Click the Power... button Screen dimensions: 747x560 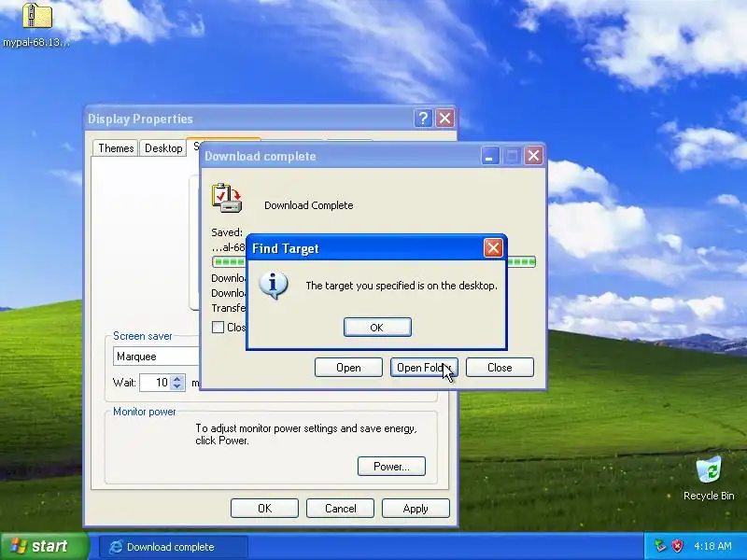391,466
